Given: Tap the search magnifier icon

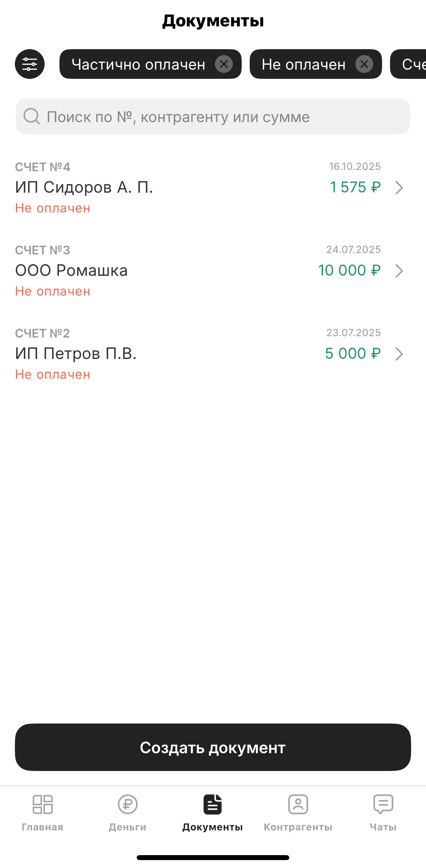Looking at the screenshot, I should 31,116.
